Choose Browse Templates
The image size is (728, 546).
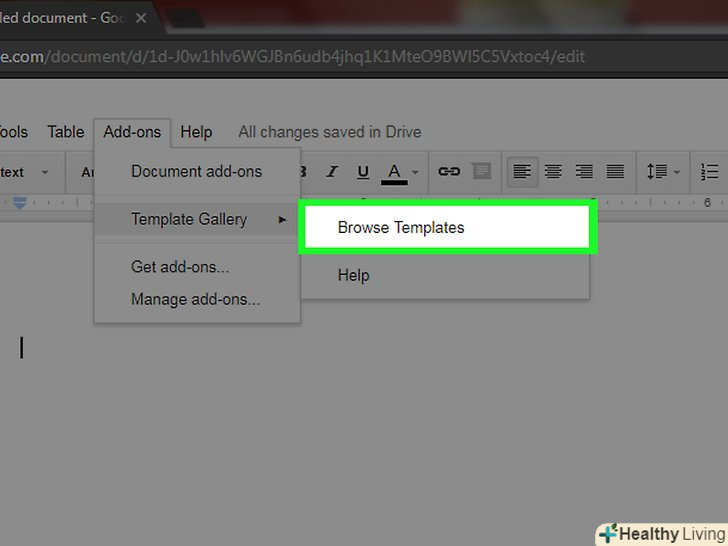tap(448, 228)
